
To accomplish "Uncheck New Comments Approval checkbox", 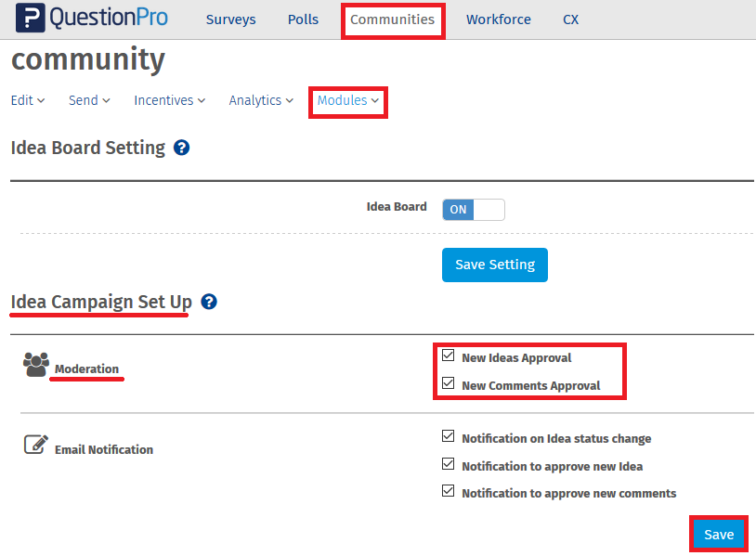I will point(449,383).
